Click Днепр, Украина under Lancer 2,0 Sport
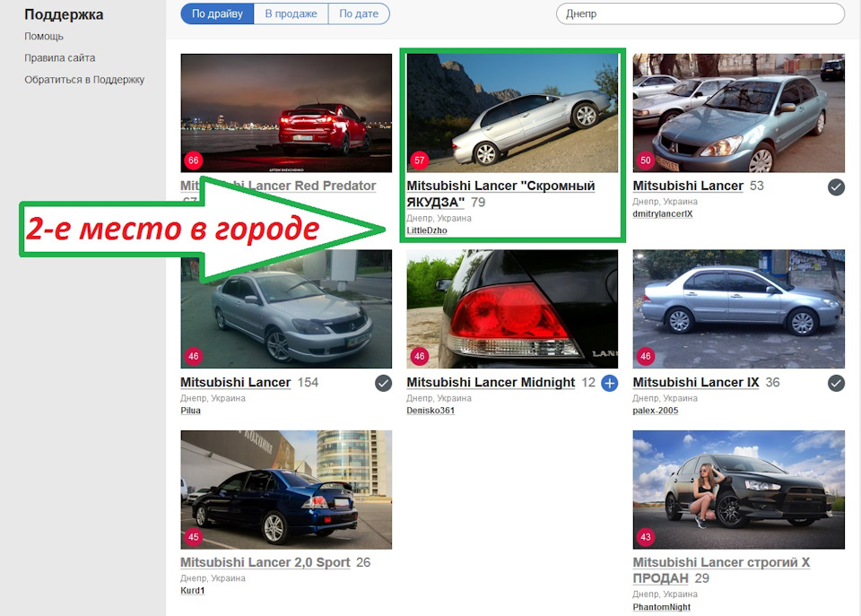 click(213, 578)
